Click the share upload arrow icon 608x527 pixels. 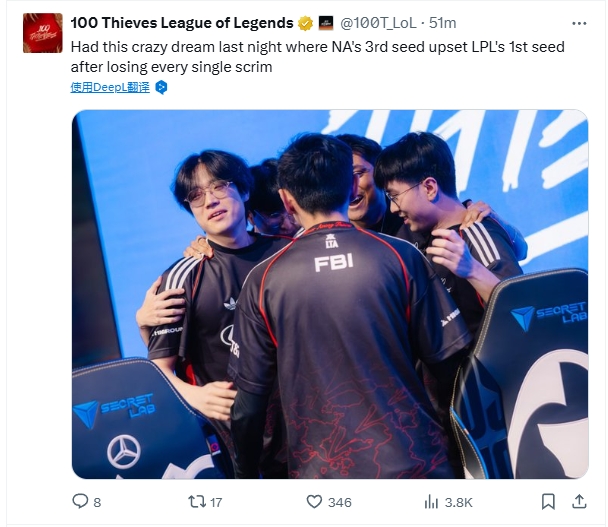coord(579,501)
